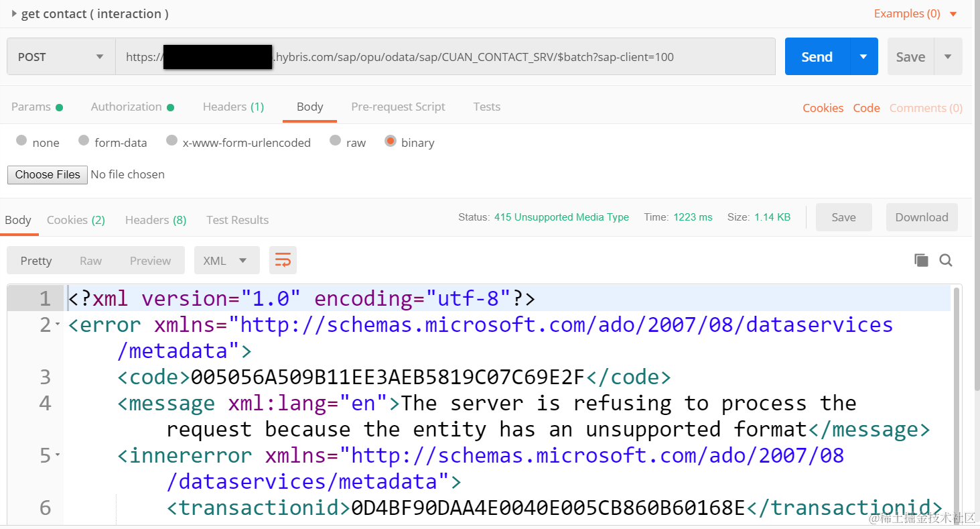The image size is (980, 529).
Task: Select x-www-form-urlencoded body type
Action: 171,141
